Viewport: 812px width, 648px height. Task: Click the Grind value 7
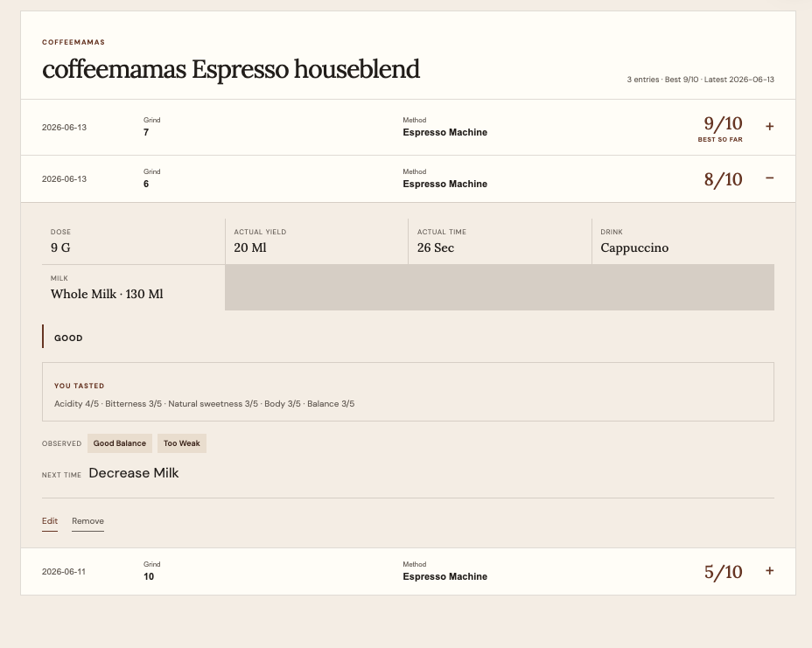click(146, 133)
